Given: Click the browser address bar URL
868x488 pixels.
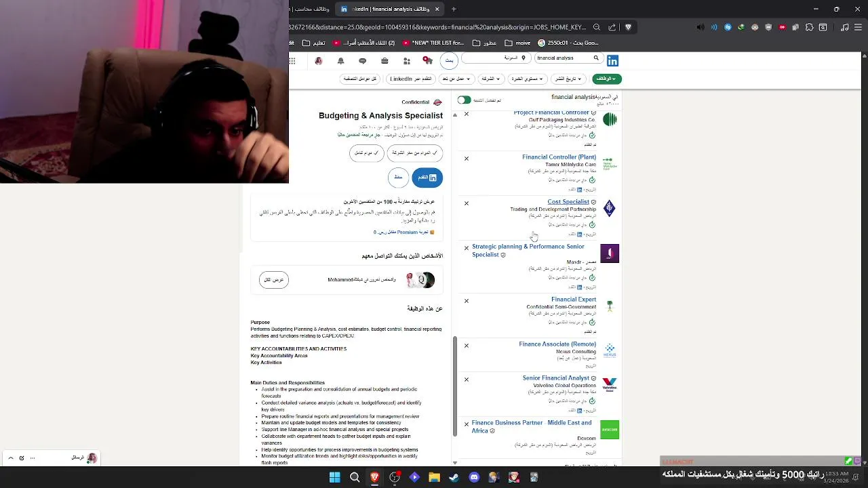Looking at the screenshot, I should [x=437, y=27].
